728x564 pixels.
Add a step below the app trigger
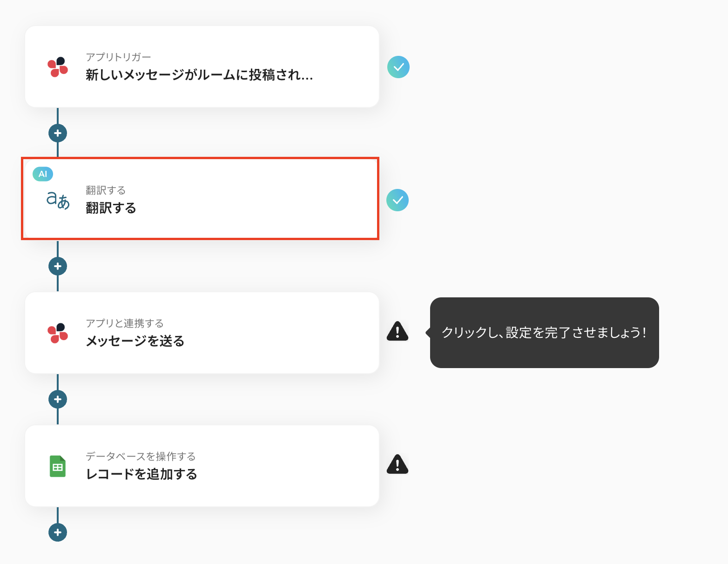58,133
